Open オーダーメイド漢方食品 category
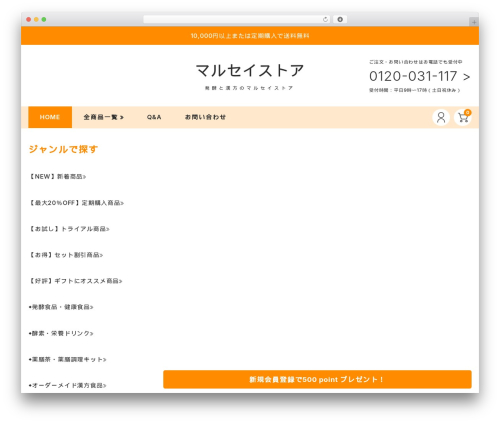The image size is (500, 423). pos(68,385)
